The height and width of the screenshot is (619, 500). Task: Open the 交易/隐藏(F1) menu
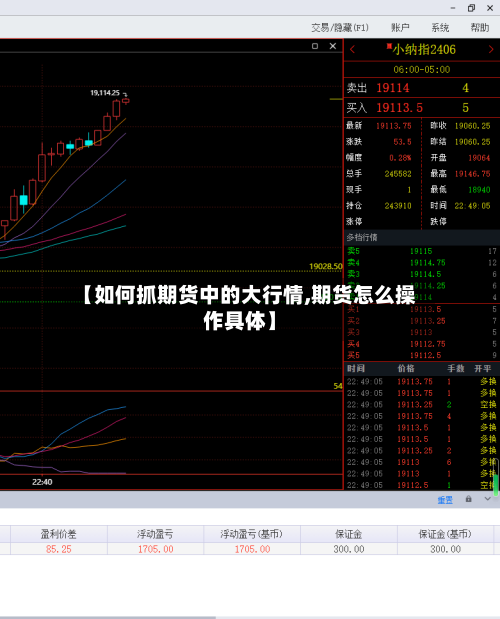pos(340,28)
